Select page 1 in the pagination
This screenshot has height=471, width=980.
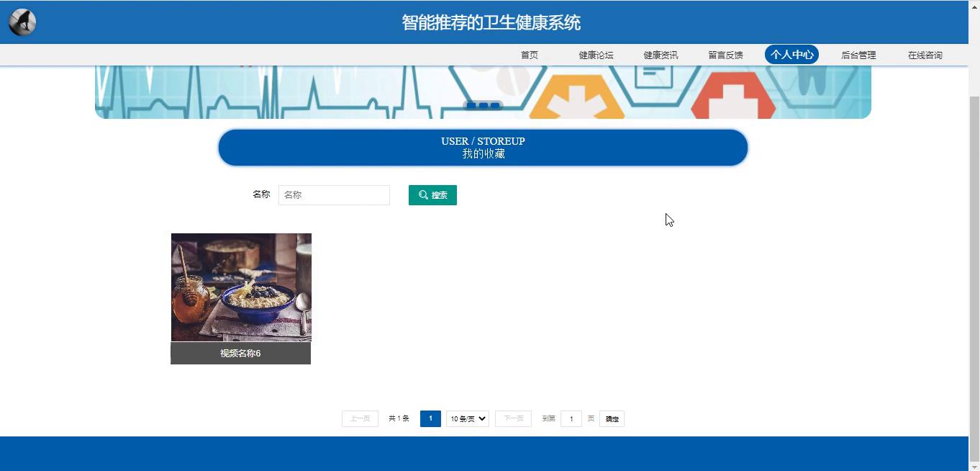(x=430, y=418)
